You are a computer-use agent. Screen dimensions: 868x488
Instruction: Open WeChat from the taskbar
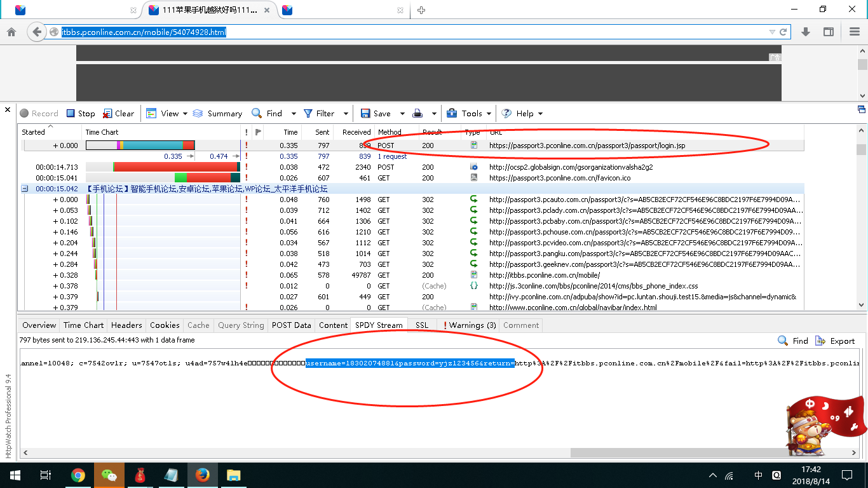tap(109, 475)
